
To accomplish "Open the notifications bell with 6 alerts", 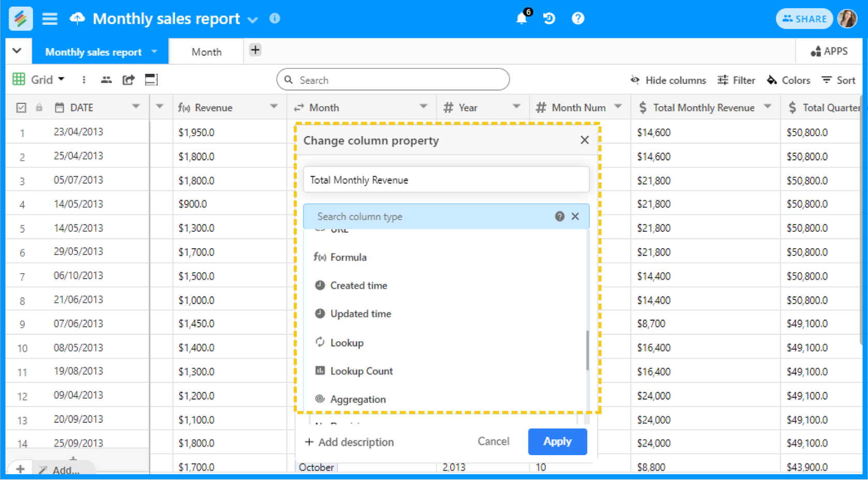I will pyautogui.click(x=522, y=18).
